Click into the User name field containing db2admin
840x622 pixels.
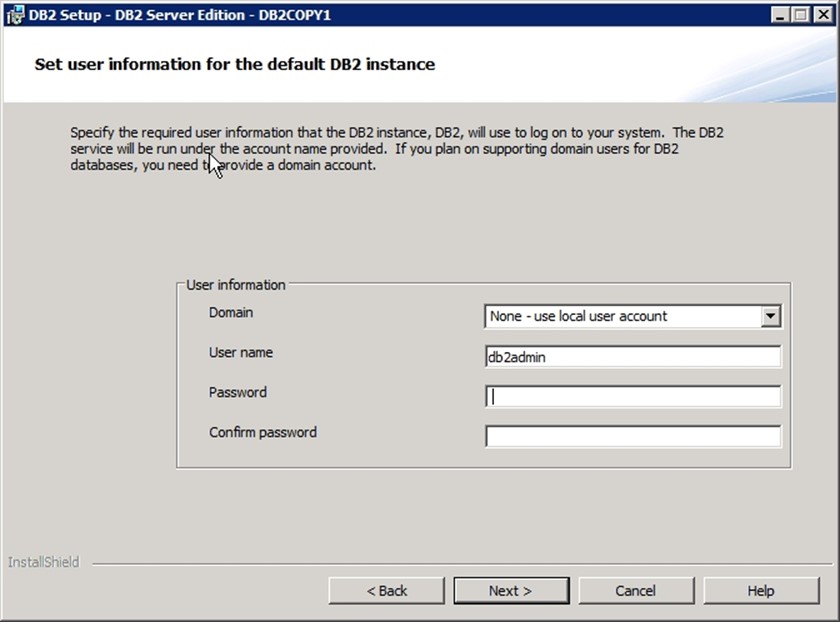(632, 357)
